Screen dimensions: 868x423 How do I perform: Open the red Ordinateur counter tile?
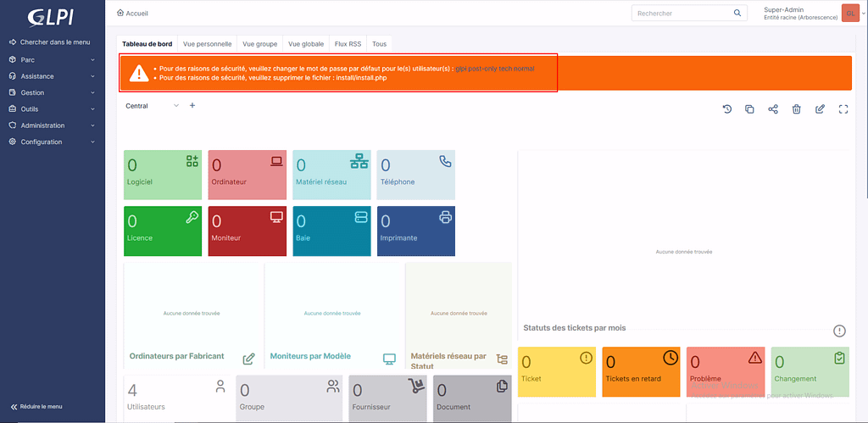(x=247, y=175)
